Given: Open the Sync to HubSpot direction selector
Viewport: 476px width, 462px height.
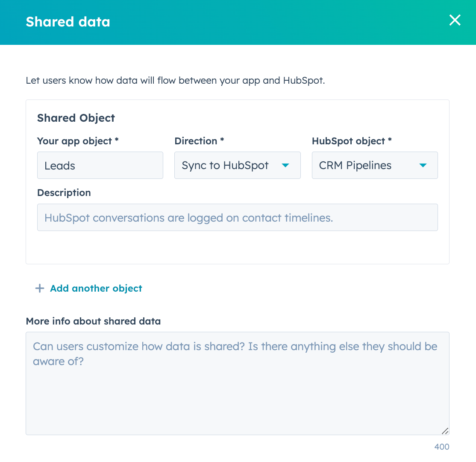Looking at the screenshot, I should 237,165.
